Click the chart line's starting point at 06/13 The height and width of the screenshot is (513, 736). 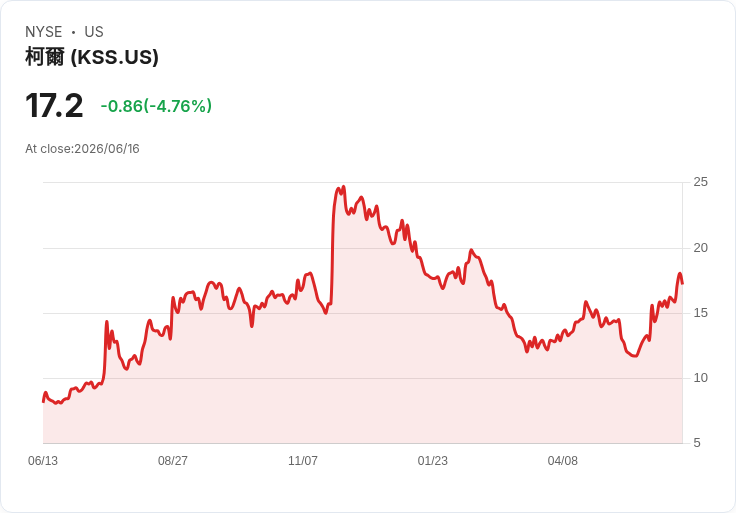pos(43,401)
